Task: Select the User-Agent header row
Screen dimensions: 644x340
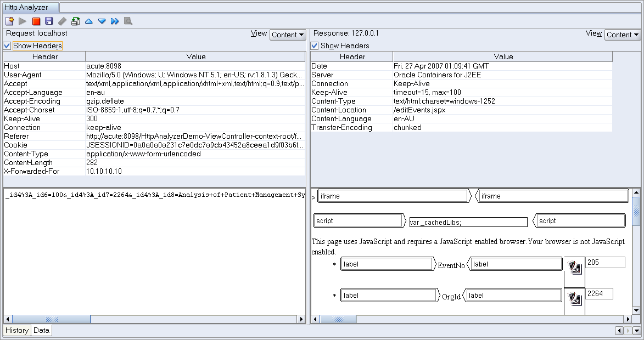Action: [154, 75]
